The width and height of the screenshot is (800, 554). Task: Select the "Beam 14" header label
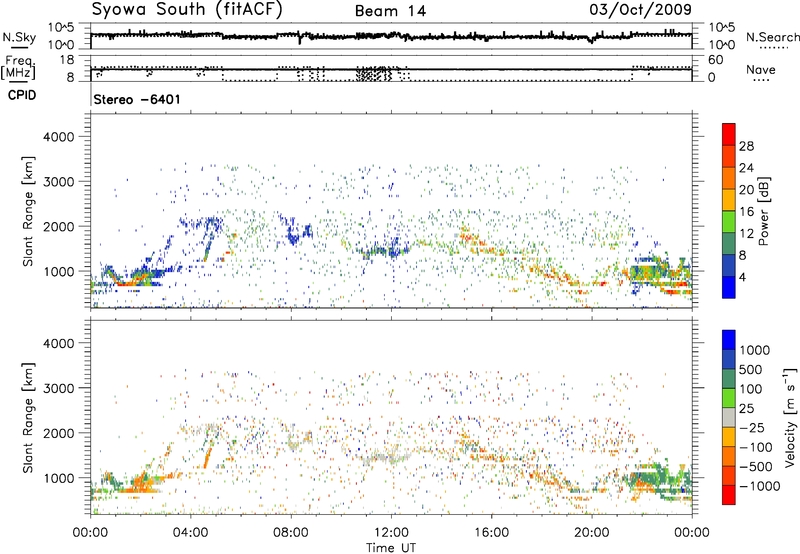(390, 11)
